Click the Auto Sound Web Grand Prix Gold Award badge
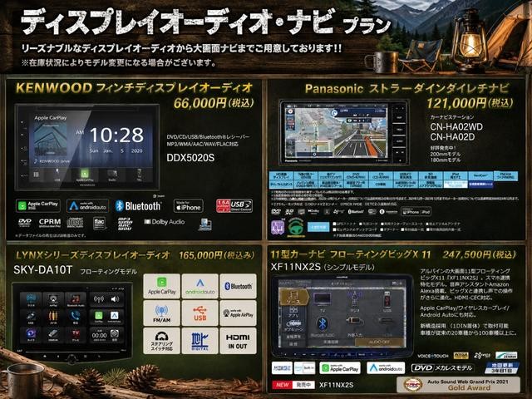Screen dimensions: 532x399 coord(458,384)
